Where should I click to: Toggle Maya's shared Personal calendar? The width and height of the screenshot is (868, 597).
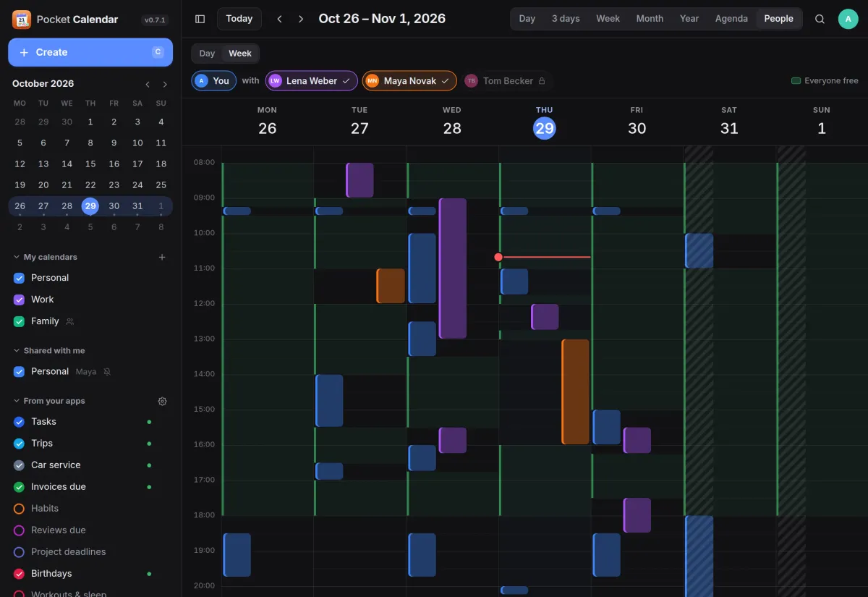point(19,372)
